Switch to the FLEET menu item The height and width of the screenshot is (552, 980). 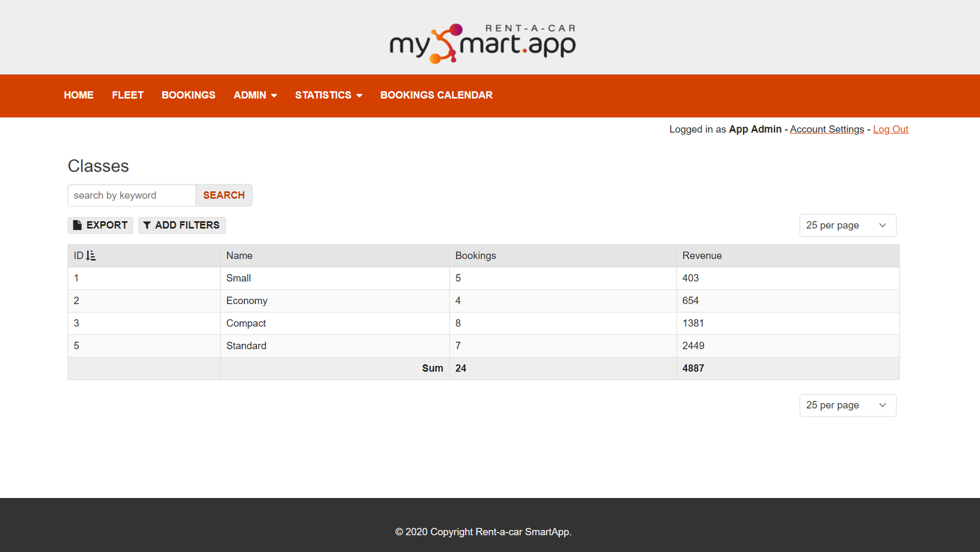tap(127, 95)
